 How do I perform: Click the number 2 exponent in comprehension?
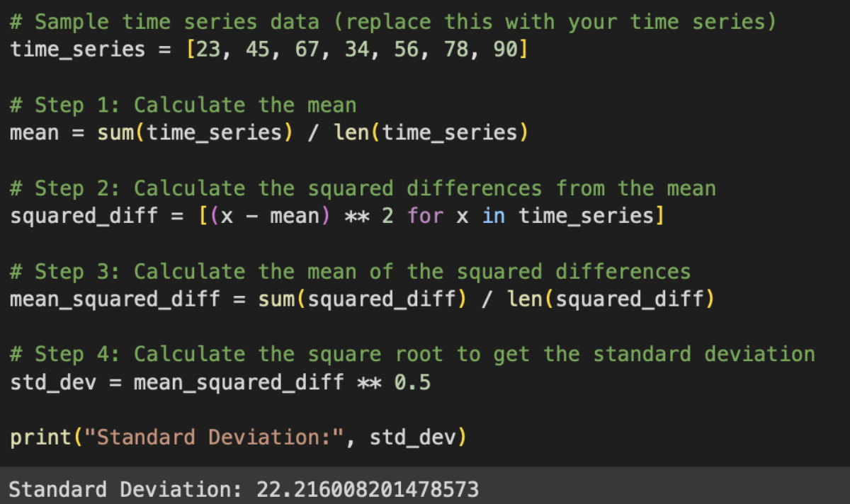(x=387, y=215)
